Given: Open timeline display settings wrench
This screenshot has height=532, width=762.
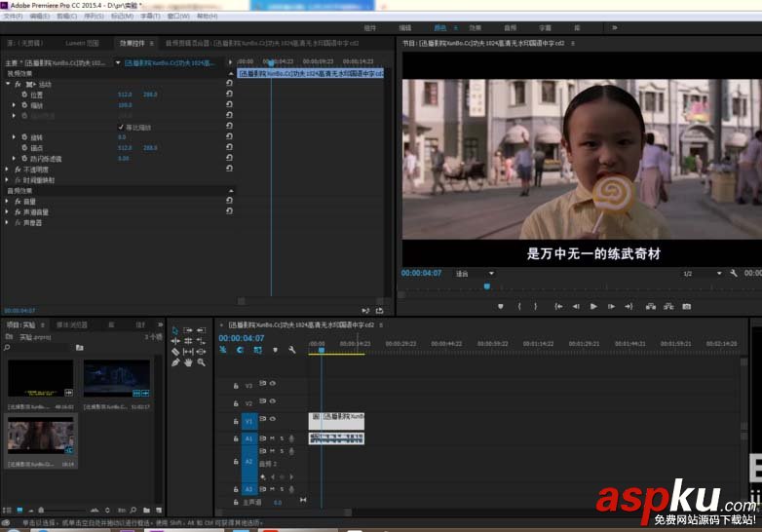Looking at the screenshot, I should click(x=291, y=350).
